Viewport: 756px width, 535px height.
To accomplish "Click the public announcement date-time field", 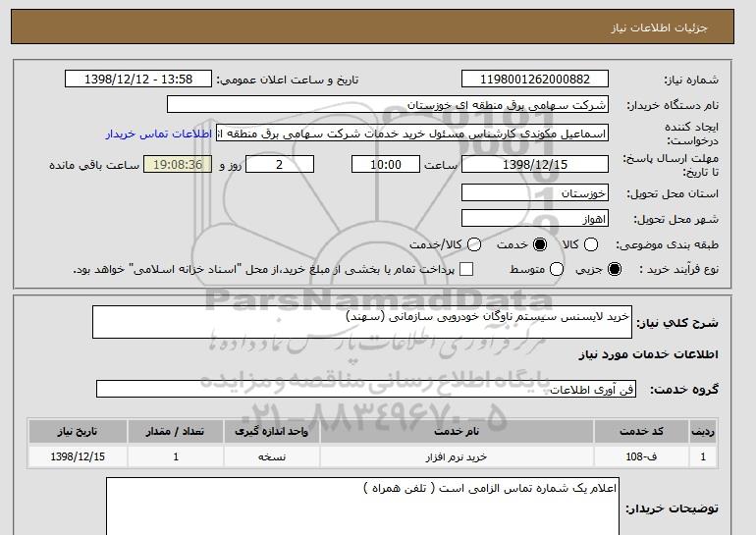I will [x=138, y=80].
